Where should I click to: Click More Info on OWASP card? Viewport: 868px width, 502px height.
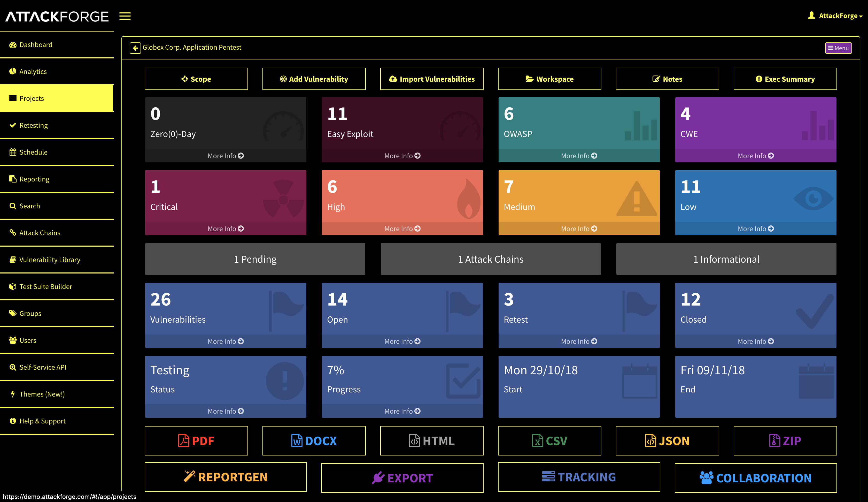tap(579, 156)
